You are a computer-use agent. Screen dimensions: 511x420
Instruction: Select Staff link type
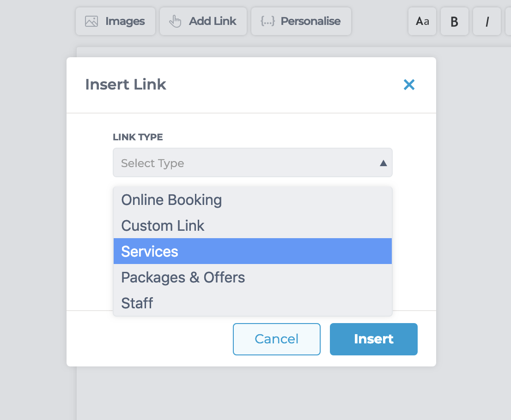click(253, 303)
